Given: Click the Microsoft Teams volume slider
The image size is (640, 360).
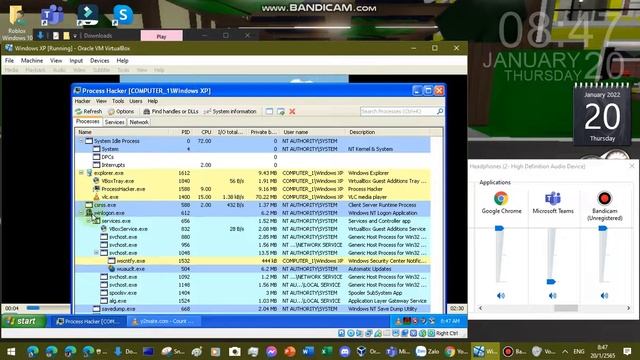Looking at the screenshot, I should pyautogui.click(x=551, y=282).
